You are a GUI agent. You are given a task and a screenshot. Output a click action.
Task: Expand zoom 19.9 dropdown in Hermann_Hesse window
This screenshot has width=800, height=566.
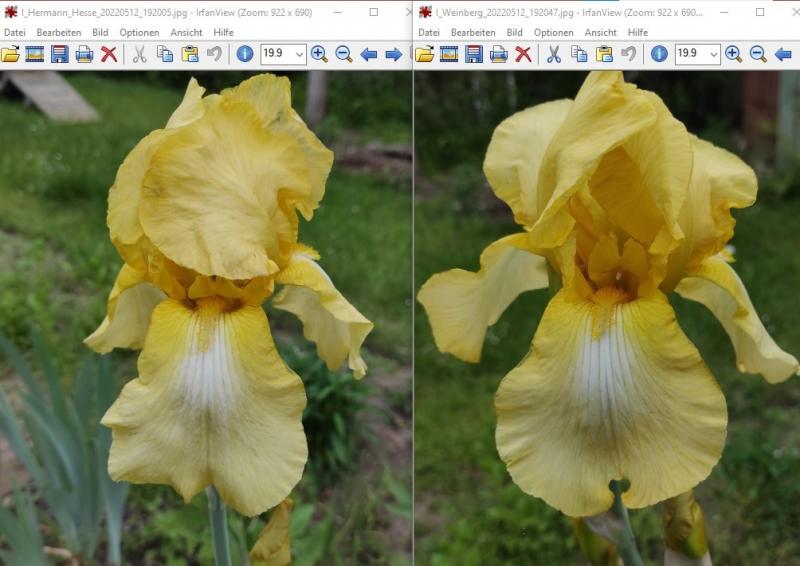pos(297,54)
